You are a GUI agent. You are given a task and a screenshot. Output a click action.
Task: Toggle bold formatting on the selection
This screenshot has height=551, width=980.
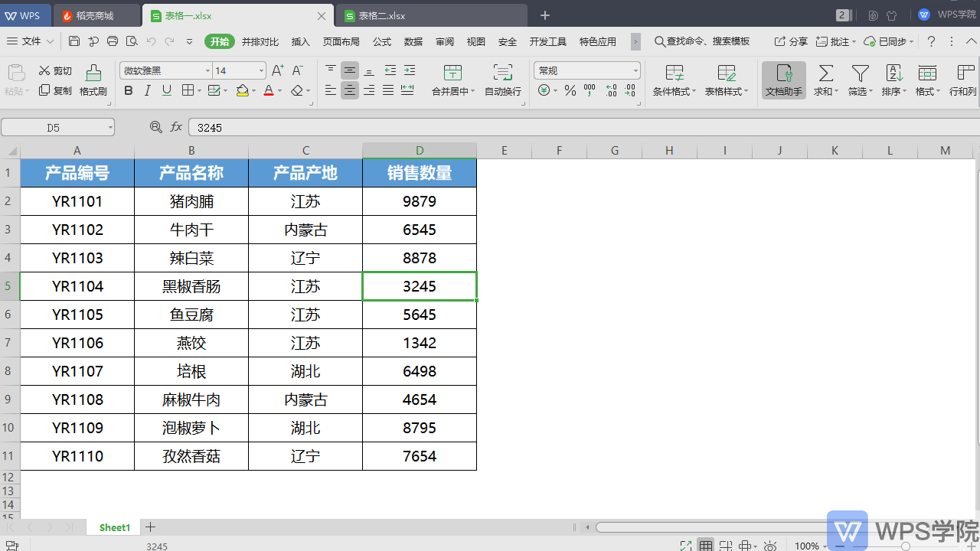point(128,90)
